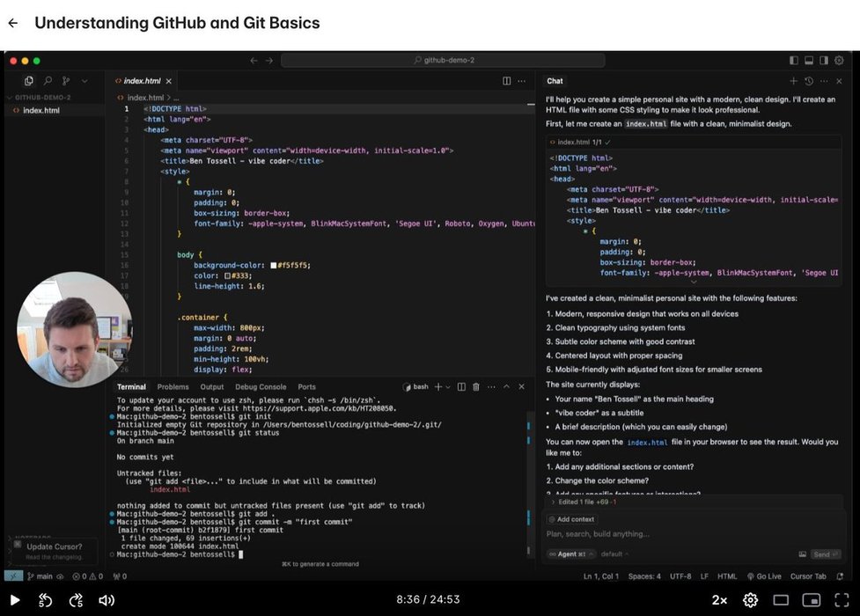Switch to theater mode
Image resolution: width=860 pixels, height=616 pixels.
pos(781,600)
